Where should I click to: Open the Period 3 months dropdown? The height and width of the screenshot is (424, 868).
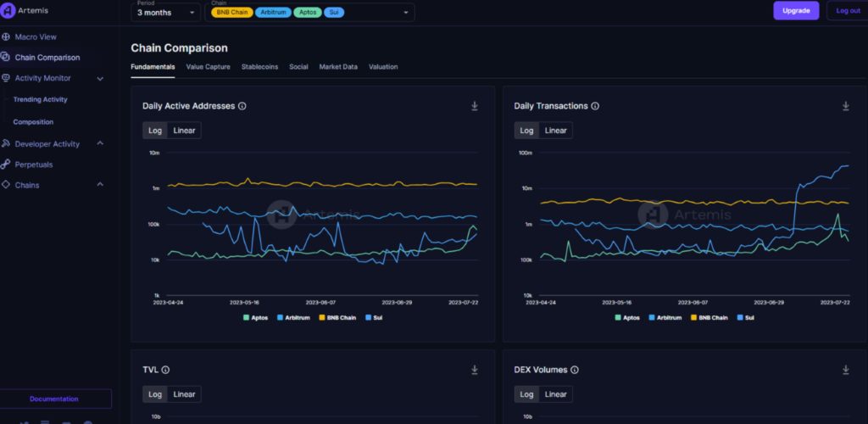pos(167,13)
